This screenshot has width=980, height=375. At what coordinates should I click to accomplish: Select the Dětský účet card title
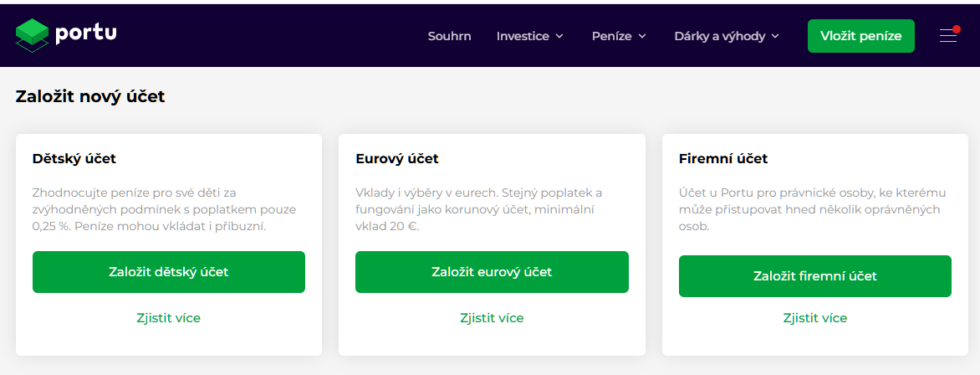pos(74,158)
